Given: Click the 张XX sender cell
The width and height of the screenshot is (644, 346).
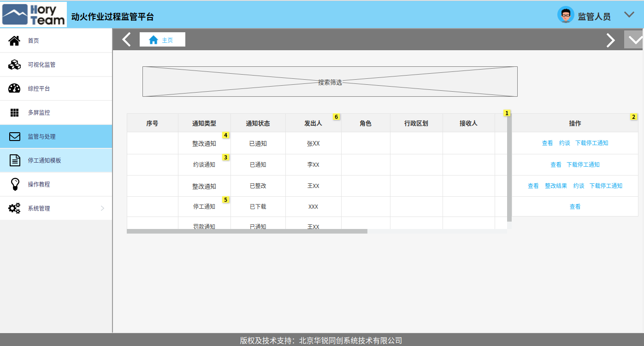Looking at the screenshot, I should click(x=313, y=144).
